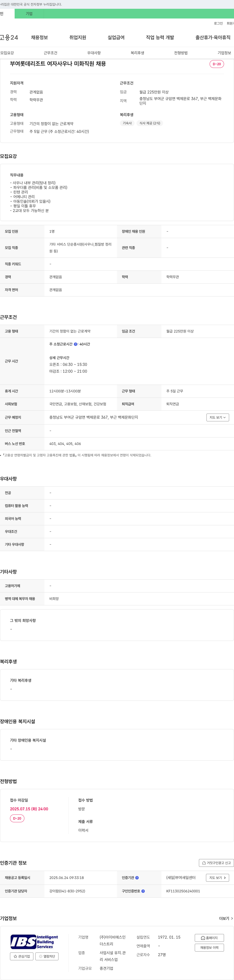This screenshot has height=980, width=234.
Task: Click 월급 225만원 이상 in 임금 조건 row
Action: pos(180,331)
